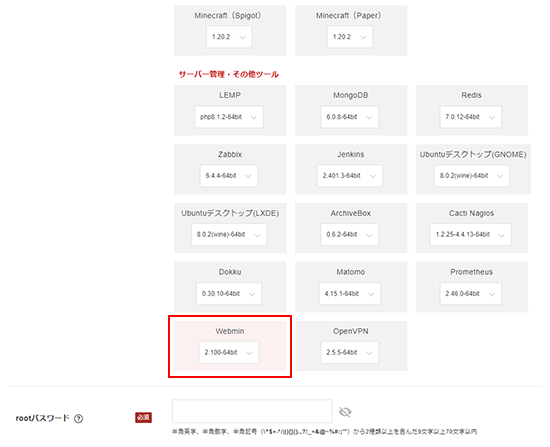
Task: Select the Dokku application tile
Action: point(230,287)
